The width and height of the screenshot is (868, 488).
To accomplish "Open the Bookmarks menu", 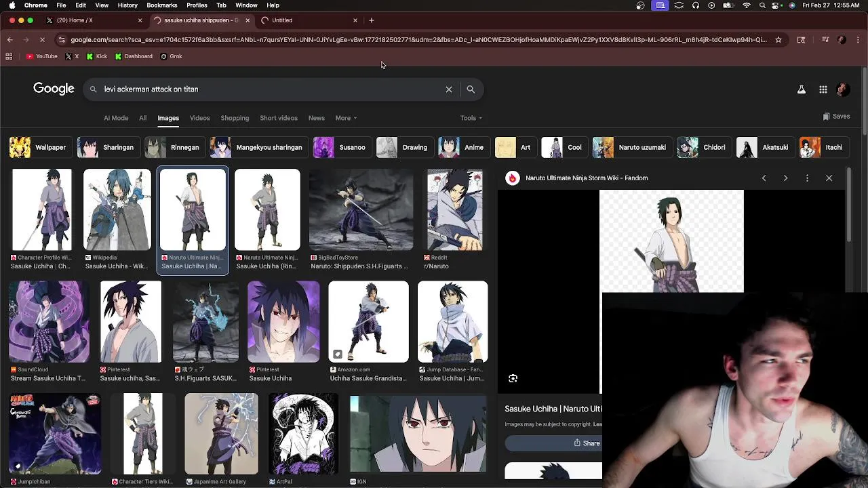I will [x=162, y=5].
